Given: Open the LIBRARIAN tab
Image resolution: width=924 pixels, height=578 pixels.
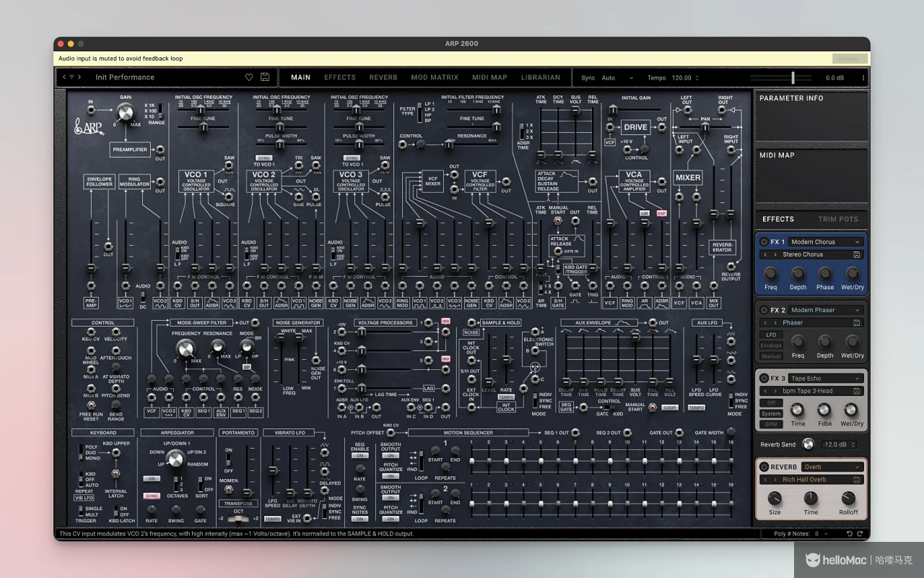Looking at the screenshot, I should tap(540, 77).
